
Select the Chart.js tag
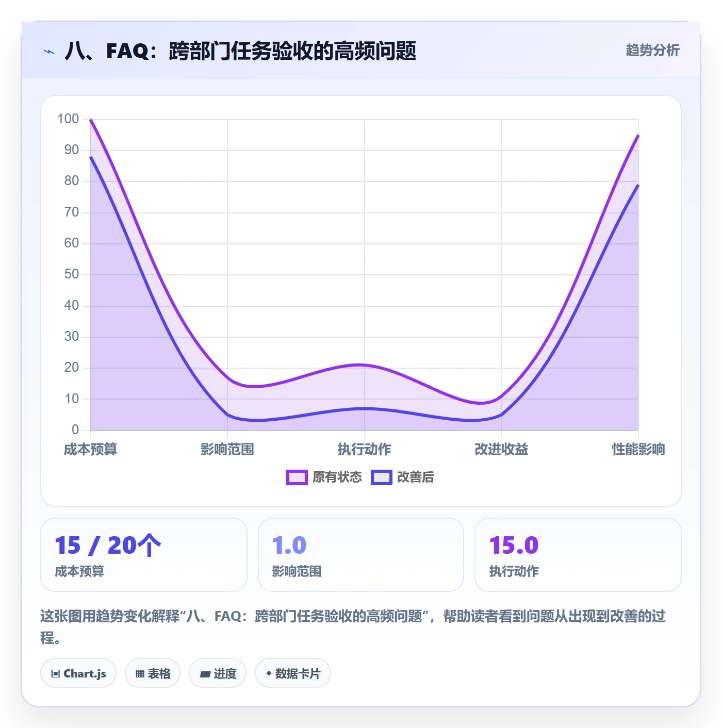pyautogui.click(x=78, y=673)
